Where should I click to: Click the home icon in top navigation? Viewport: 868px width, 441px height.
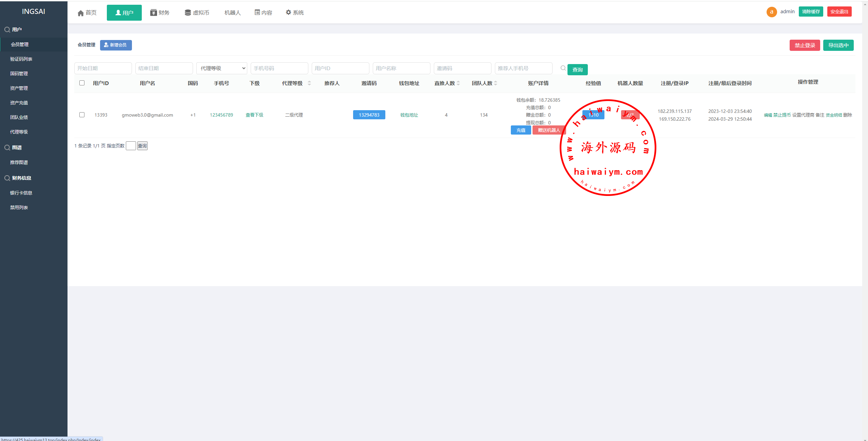pyautogui.click(x=80, y=13)
